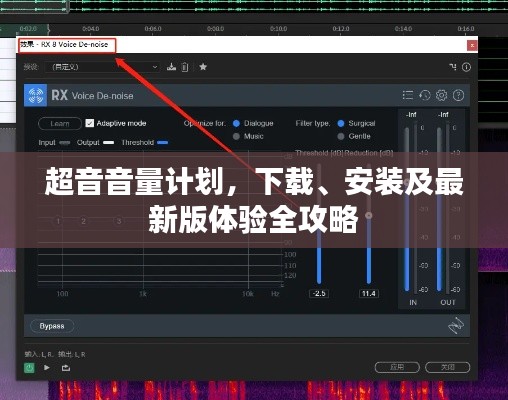Click the save preset icon
508x400 pixels.
171,67
